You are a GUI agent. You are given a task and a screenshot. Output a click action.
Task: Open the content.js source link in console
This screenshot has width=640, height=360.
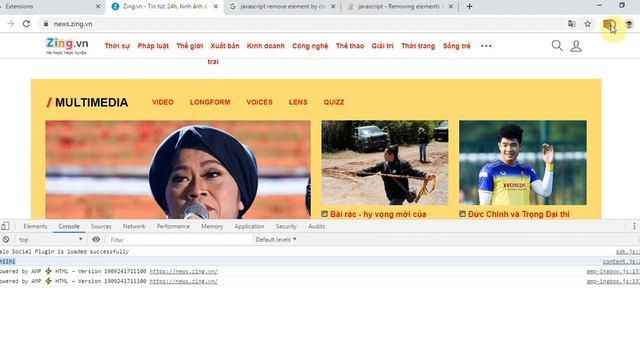pos(621,261)
